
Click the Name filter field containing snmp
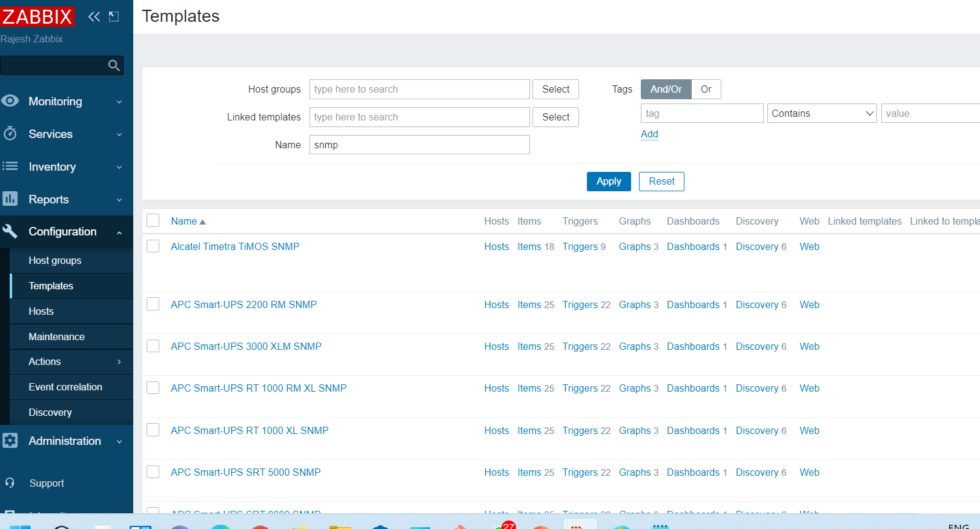419,145
